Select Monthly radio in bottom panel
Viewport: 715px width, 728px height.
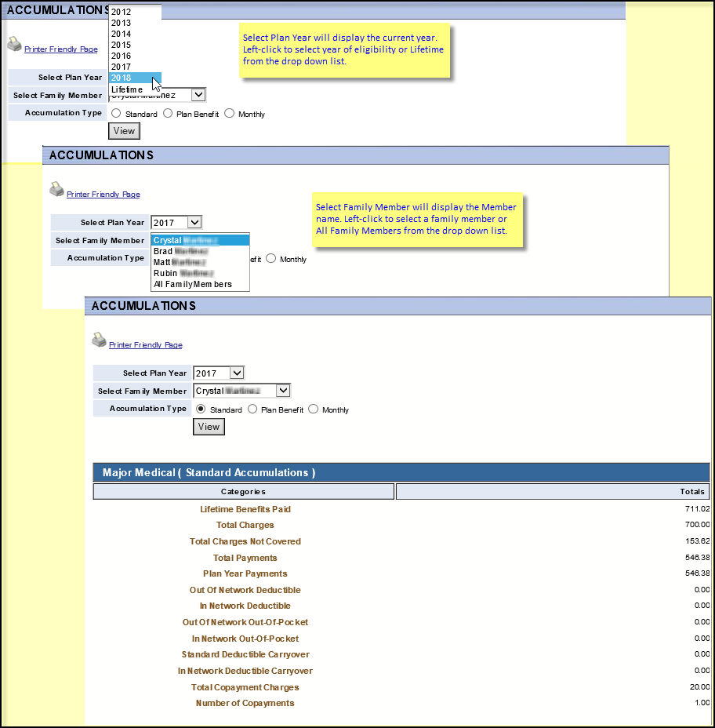pyautogui.click(x=313, y=409)
